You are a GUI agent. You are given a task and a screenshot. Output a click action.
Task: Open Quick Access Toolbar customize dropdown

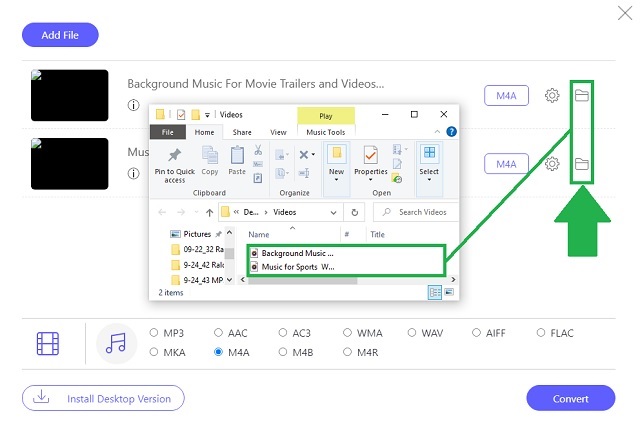207,115
